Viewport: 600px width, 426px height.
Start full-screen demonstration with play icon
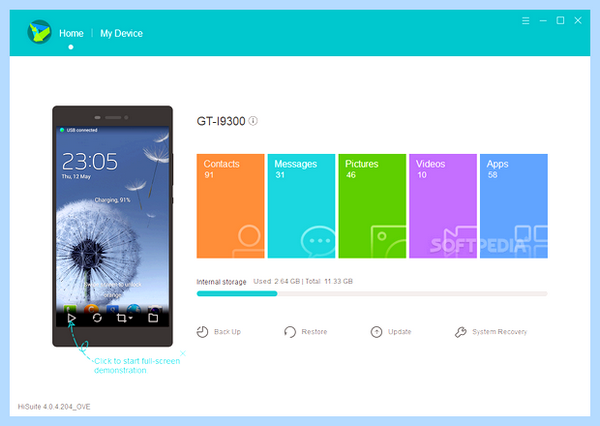tap(72, 318)
